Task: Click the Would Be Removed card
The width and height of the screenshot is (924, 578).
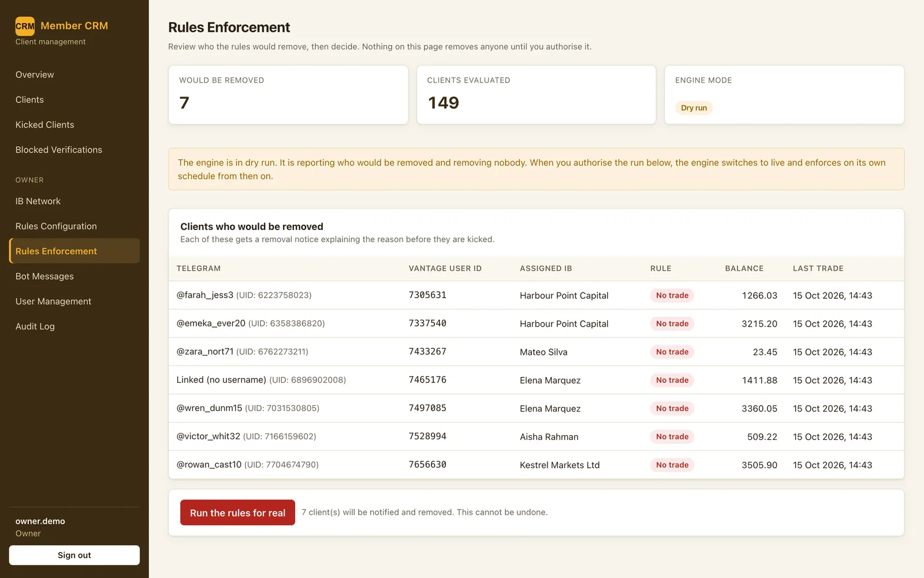Action: click(x=288, y=95)
